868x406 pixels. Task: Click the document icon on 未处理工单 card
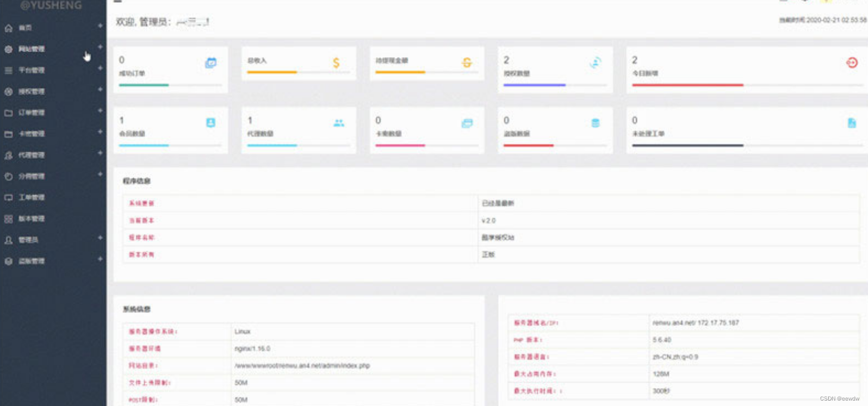852,123
